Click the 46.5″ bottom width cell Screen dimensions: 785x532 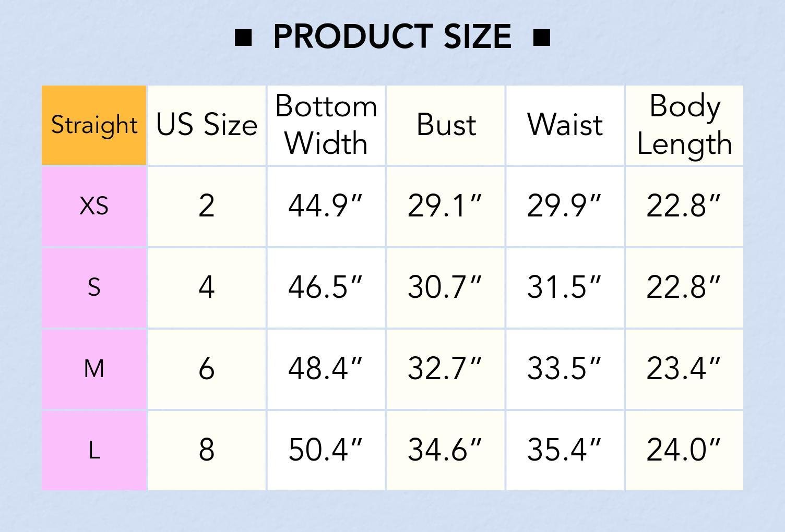click(326, 287)
